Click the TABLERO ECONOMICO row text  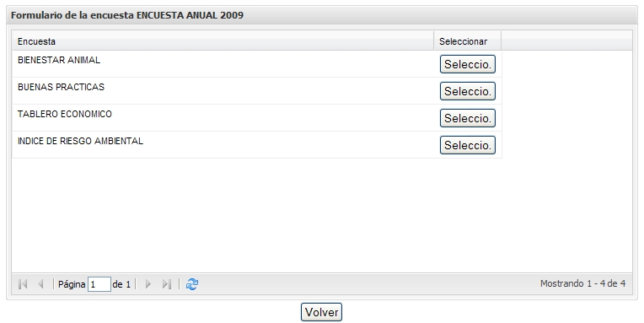[64, 114]
